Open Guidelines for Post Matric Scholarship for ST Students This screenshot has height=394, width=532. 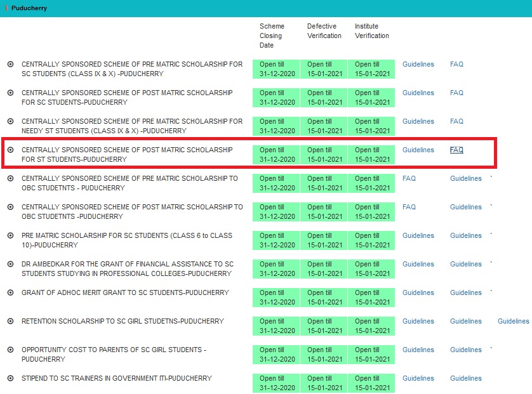tap(418, 150)
